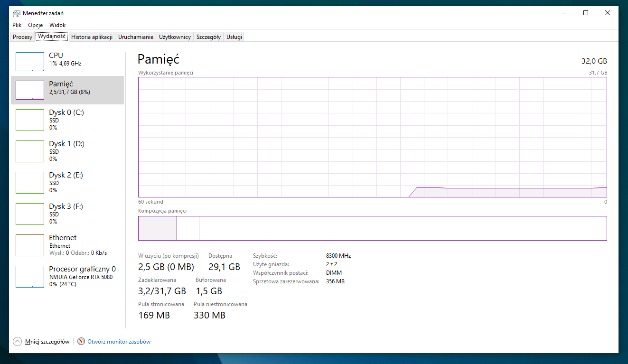Open Procesor graficzny 0 performance entry
The height and width of the screenshot is (364, 628).
coord(67,276)
